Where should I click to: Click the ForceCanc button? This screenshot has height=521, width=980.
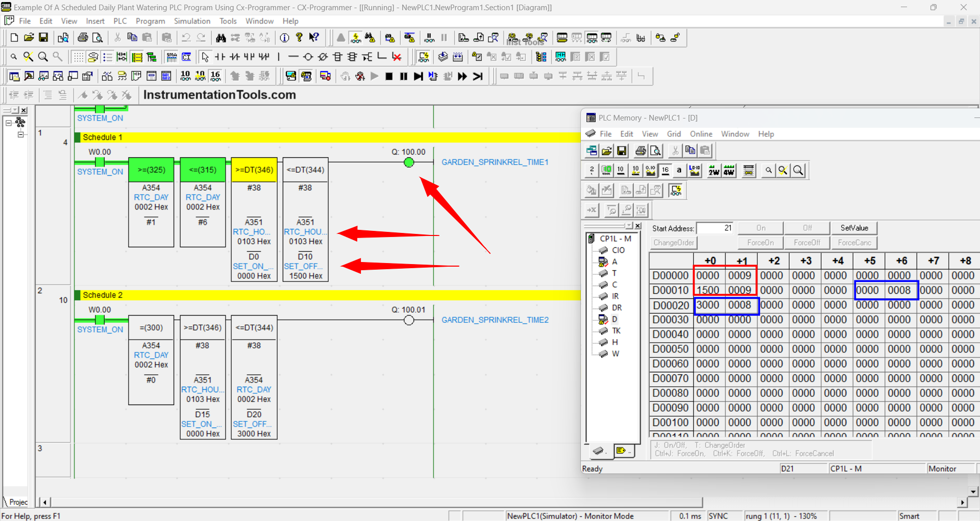(854, 243)
